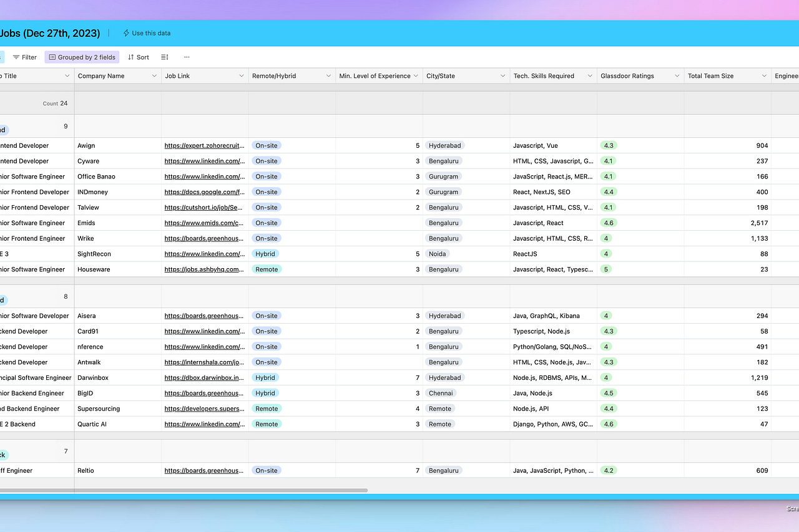Viewport: 799px width, 532px height.
Task: Select the Quartic AI company name cell
Action: (118, 424)
